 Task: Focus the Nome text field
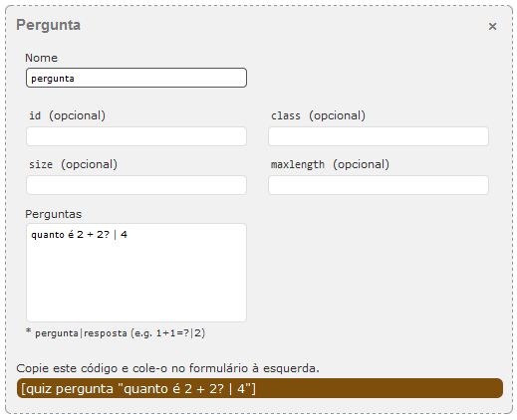tap(136, 78)
